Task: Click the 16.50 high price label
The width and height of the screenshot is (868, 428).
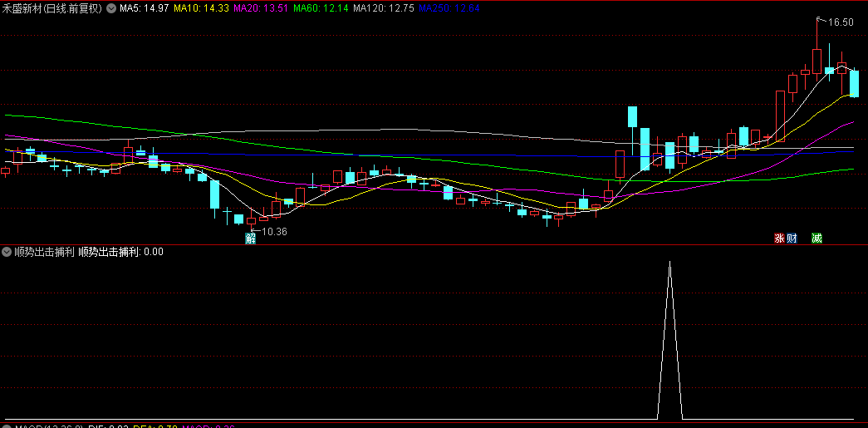Action: click(841, 22)
